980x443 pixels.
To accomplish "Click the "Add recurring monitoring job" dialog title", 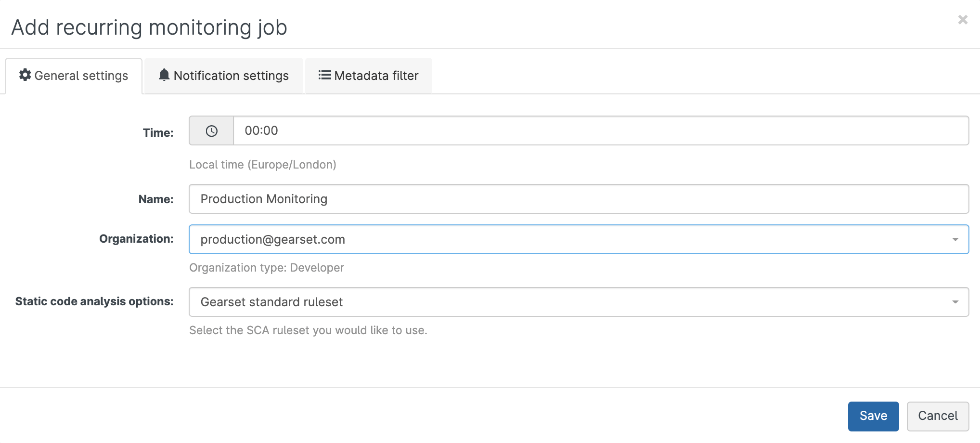I will point(149,27).
